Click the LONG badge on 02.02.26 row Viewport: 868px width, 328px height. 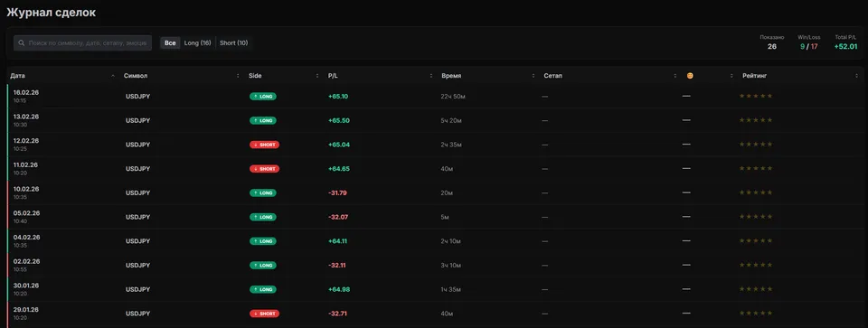click(263, 265)
